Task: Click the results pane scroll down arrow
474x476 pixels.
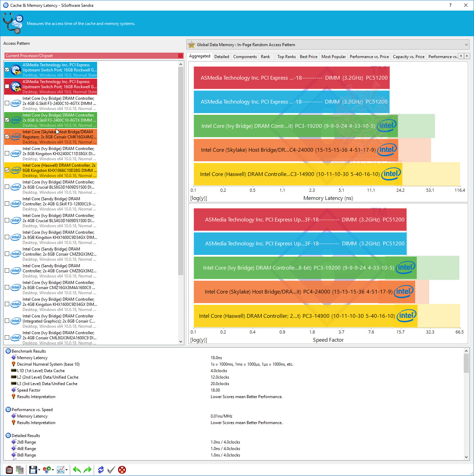Action: (466, 457)
